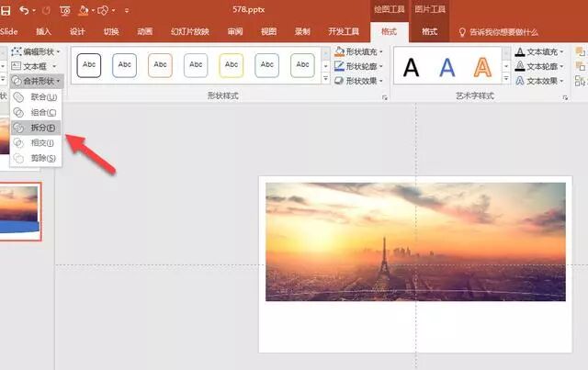
Task: Open the 动画 ribbon tab
Action: tap(145, 31)
